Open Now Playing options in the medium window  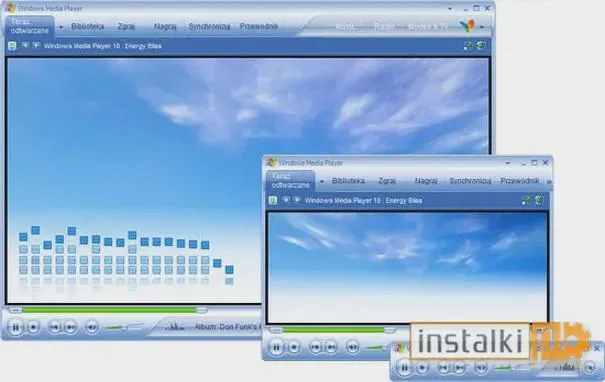coord(273,201)
